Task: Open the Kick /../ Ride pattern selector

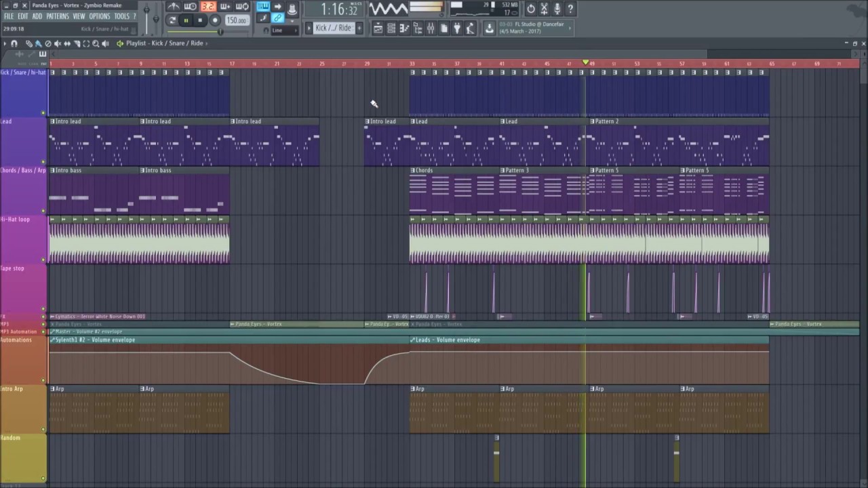Action: click(x=335, y=28)
